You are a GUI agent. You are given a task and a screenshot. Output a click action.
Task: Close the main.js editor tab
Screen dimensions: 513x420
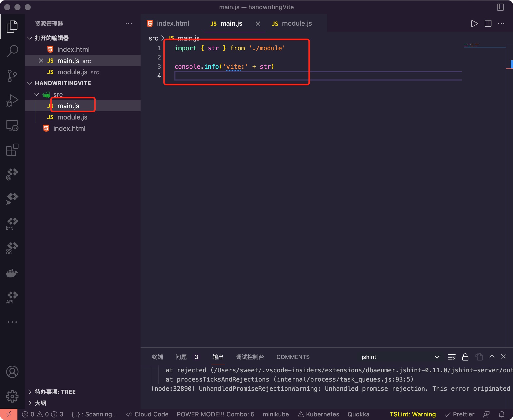[258, 24]
